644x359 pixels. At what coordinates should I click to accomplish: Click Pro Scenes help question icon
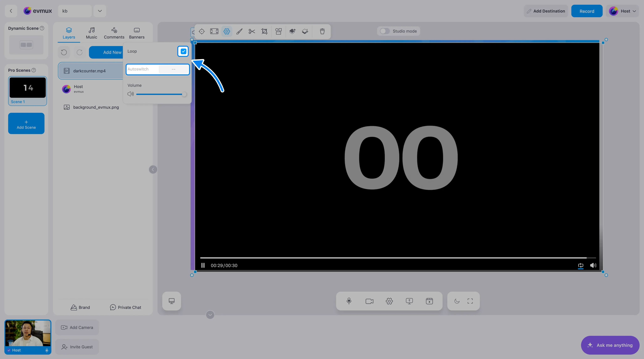[34, 70]
